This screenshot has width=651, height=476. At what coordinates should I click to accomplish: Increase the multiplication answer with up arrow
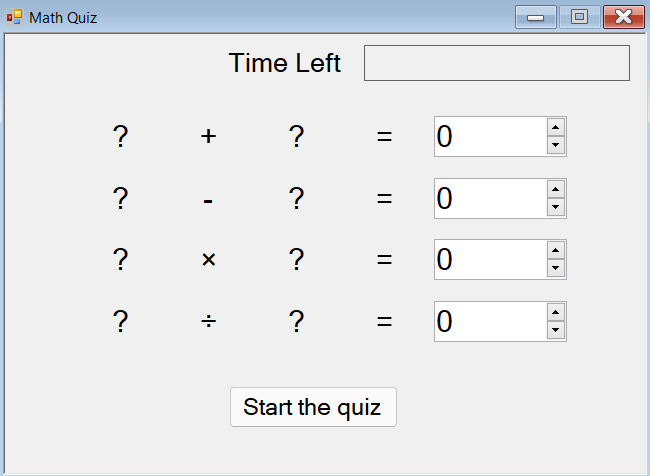tap(556, 250)
